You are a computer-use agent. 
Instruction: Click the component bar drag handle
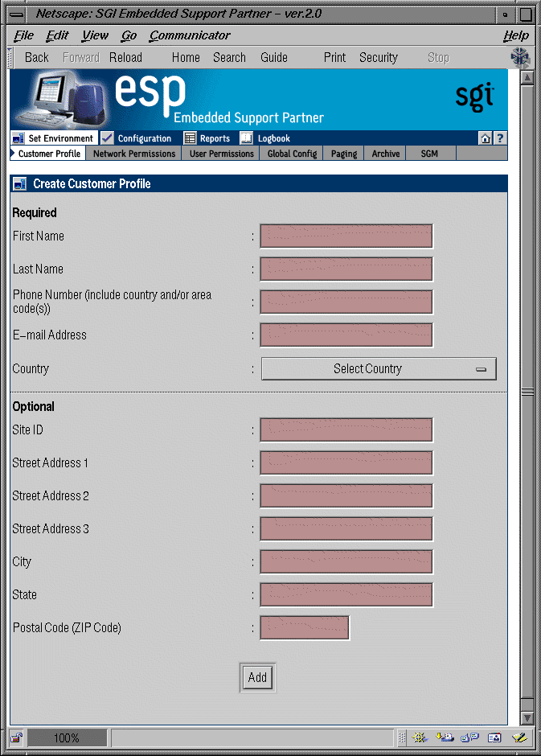pyautogui.click(x=402, y=738)
